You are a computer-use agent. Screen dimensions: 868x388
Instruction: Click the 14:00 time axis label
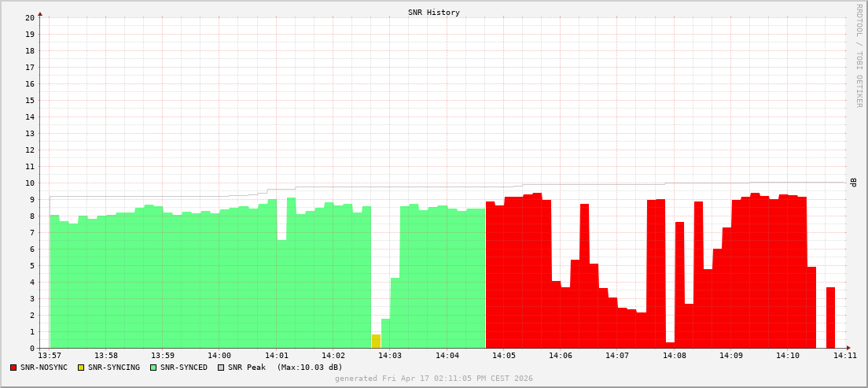(219, 356)
